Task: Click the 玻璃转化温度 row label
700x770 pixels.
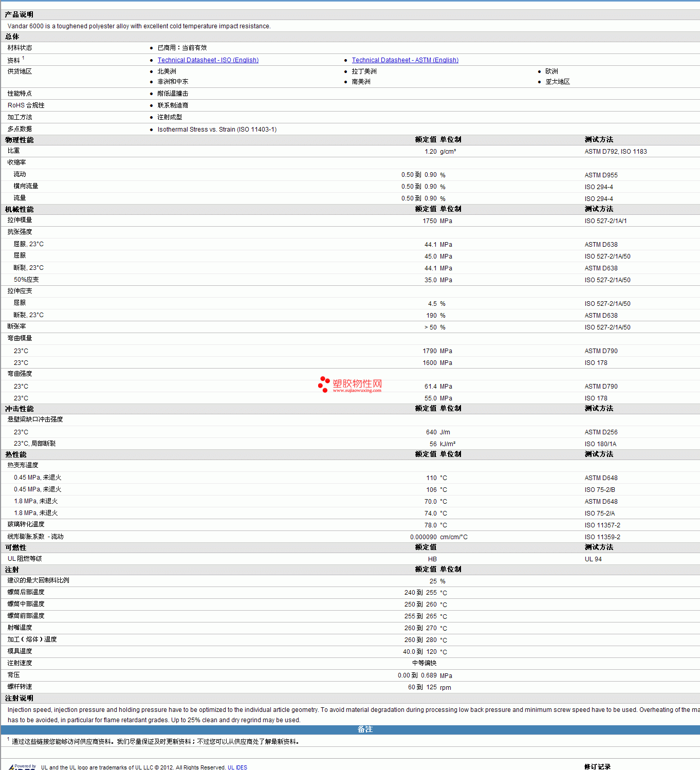Action: click(x=26, y=525)
